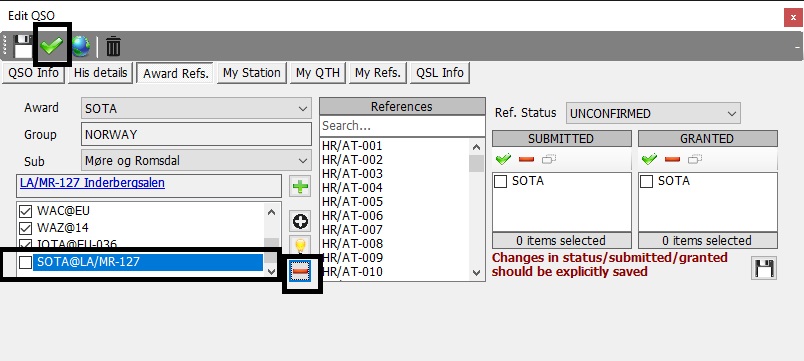The height and width of the screenshot is (361, 804).
Task: Click the green plus add reference button
Action: pyautogui.click(x=300, y=187)
